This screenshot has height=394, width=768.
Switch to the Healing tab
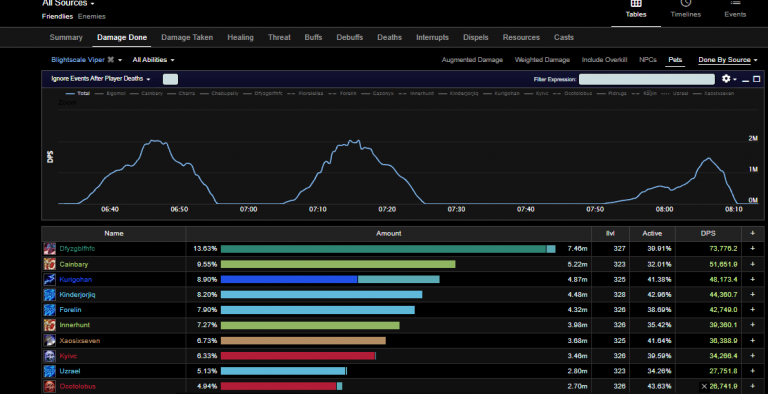[x=240, y=37]
